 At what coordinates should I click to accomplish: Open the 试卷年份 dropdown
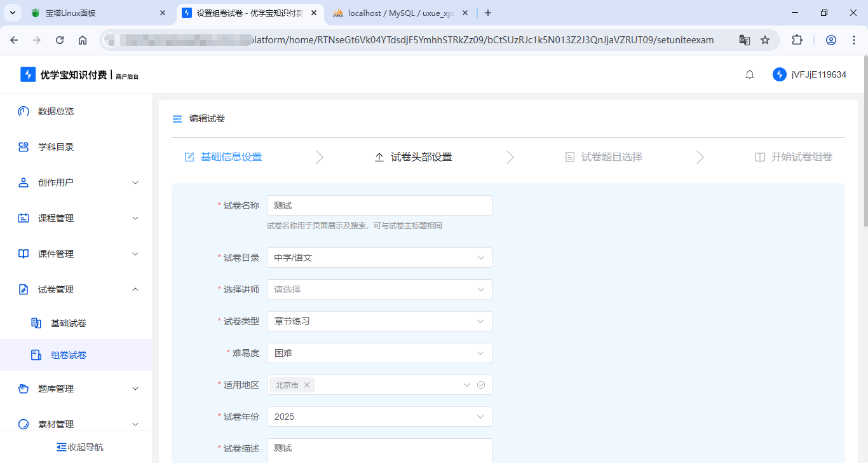(379, 417)
